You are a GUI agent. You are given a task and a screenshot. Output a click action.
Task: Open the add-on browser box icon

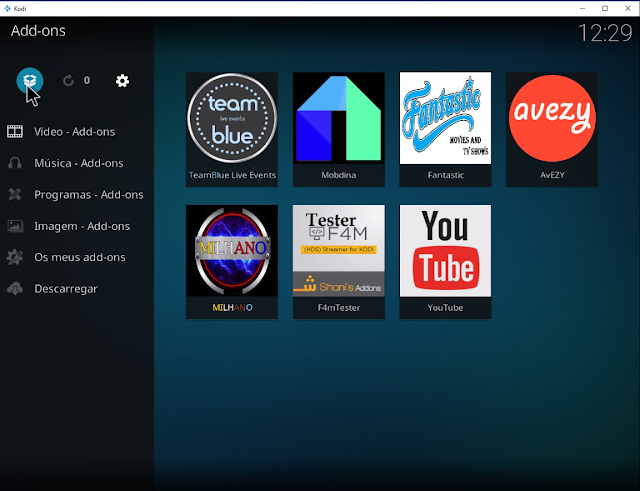pyautogui.click(x=30, y=80)
